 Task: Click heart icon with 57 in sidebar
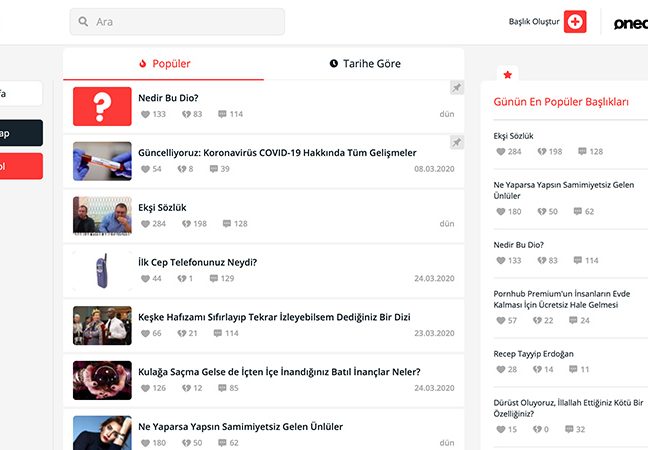click(x=500, y=320)
